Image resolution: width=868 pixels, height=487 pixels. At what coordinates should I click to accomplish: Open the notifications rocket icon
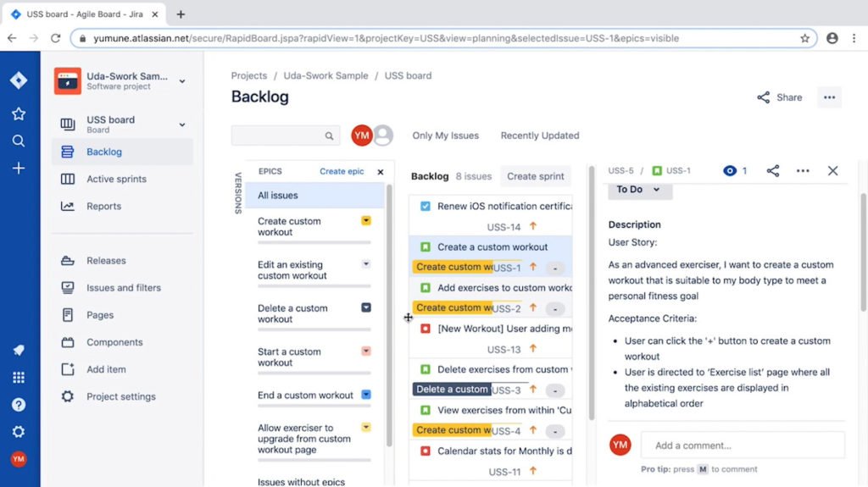(x=19, y=351)
